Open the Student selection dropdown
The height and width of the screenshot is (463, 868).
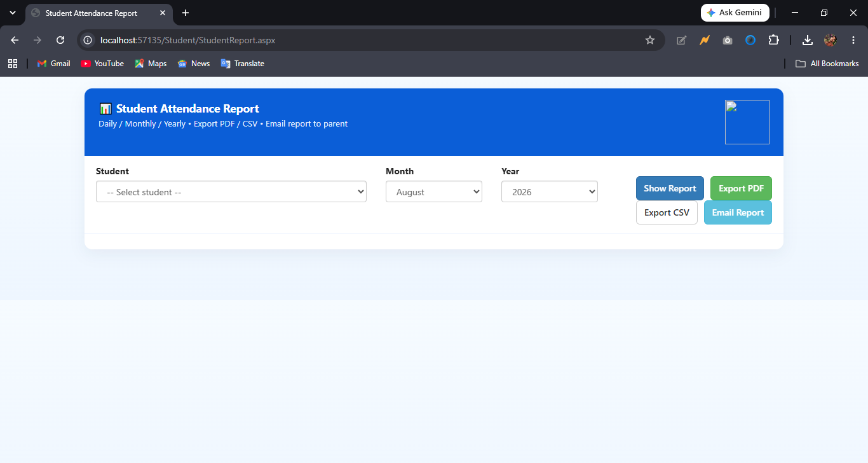click(x=231, y=192)
